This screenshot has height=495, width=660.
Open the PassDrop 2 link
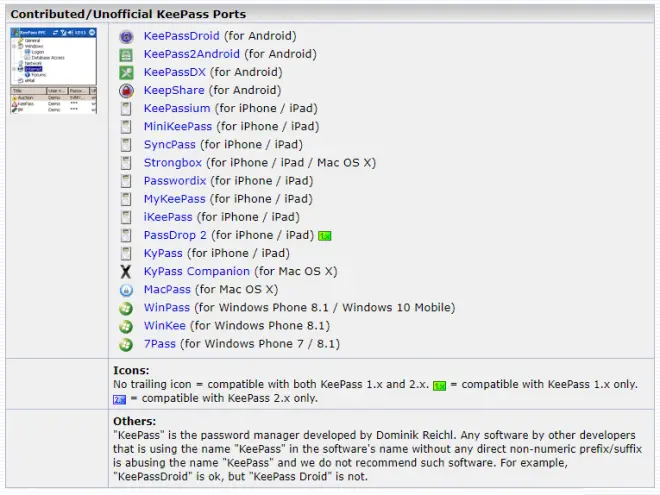(175, 235)
